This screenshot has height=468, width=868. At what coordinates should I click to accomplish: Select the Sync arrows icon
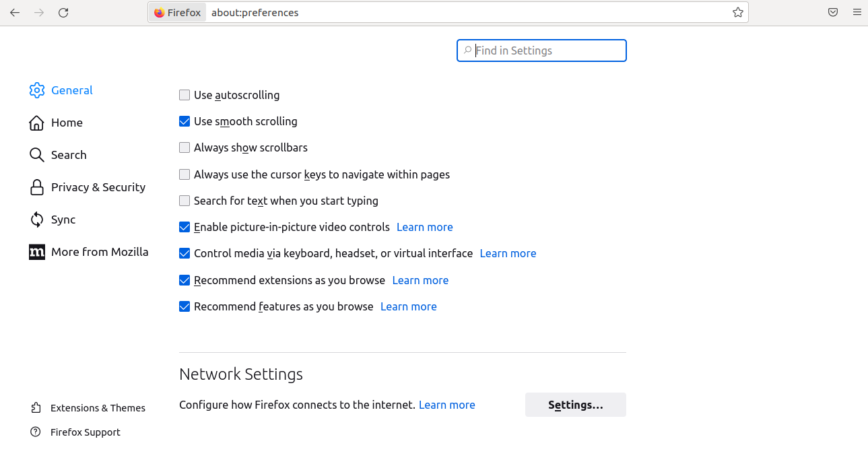37,219
